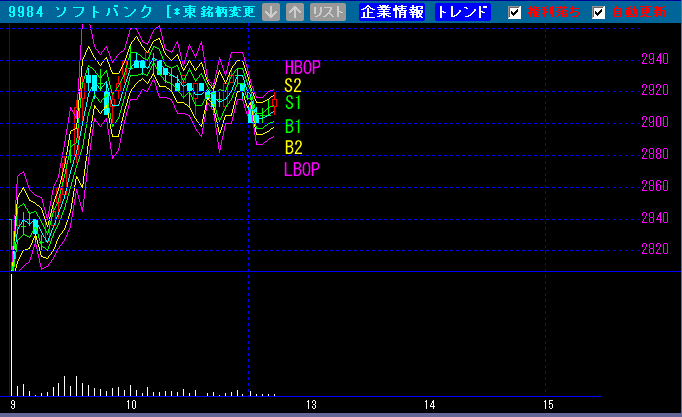Image resolution: width=682 pixels, height=417 pixels.
Task: Click the 10 o'clock time axis label
Action: [x=131, y=405]
